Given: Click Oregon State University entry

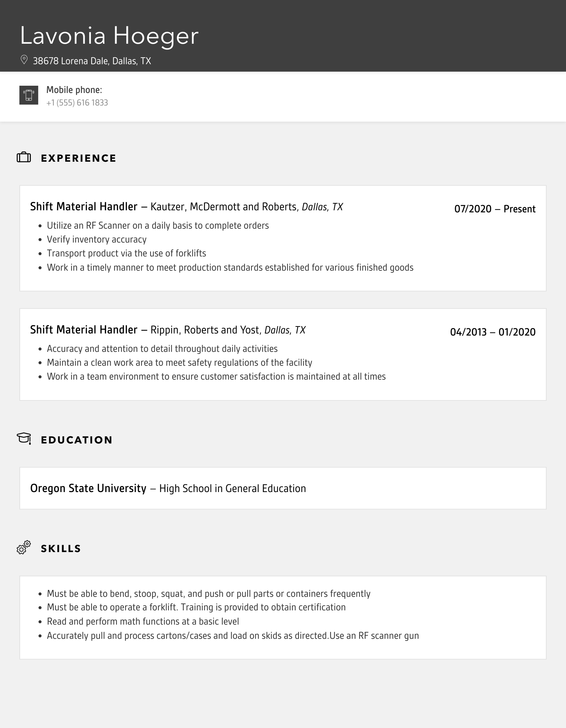Looking at the screenshot, I should point(88,489).
